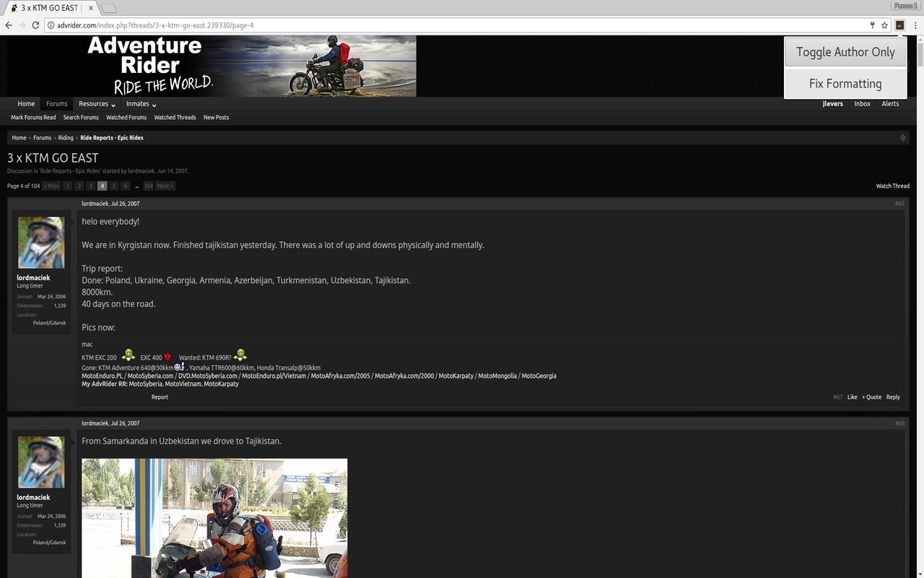Open Ride Reports - Epic Rides breadcrumb
The width and height of the screenshot is (924, 578).
coord(112,138)
